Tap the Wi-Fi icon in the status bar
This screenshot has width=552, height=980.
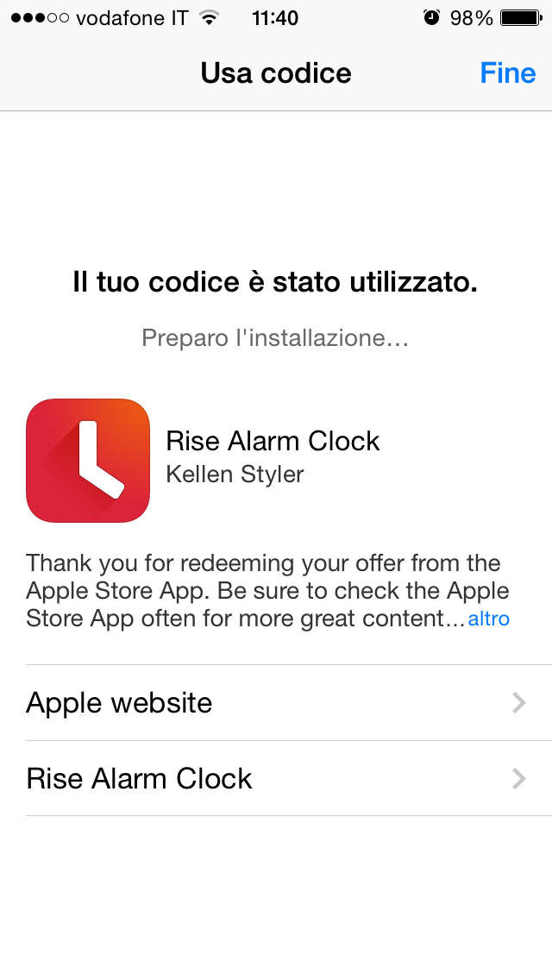tap(210, 17)
